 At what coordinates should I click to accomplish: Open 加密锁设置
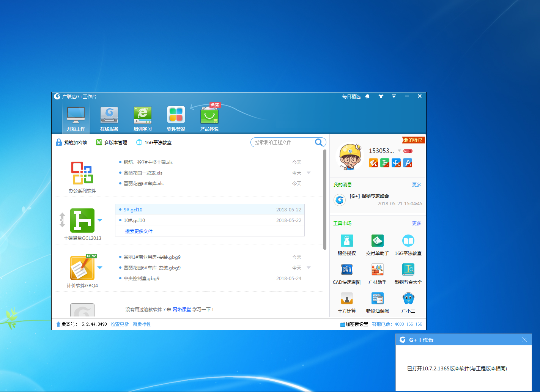354,324
